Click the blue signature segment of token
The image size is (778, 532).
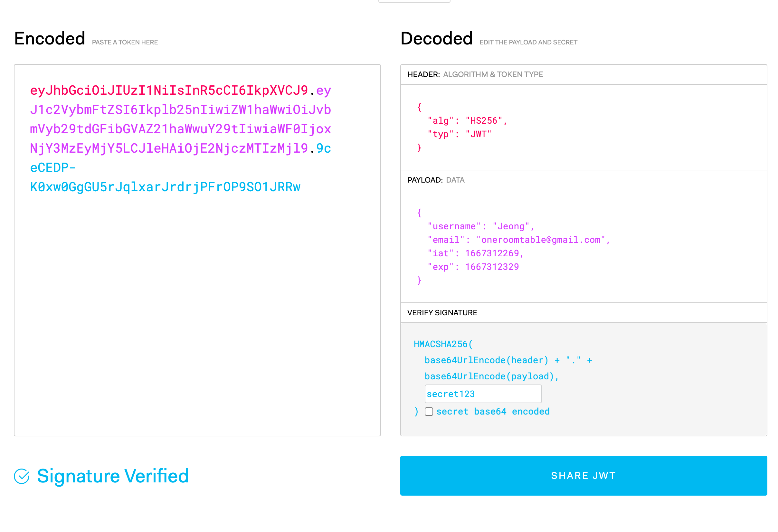pyautogui.click(x=165, y=187)
